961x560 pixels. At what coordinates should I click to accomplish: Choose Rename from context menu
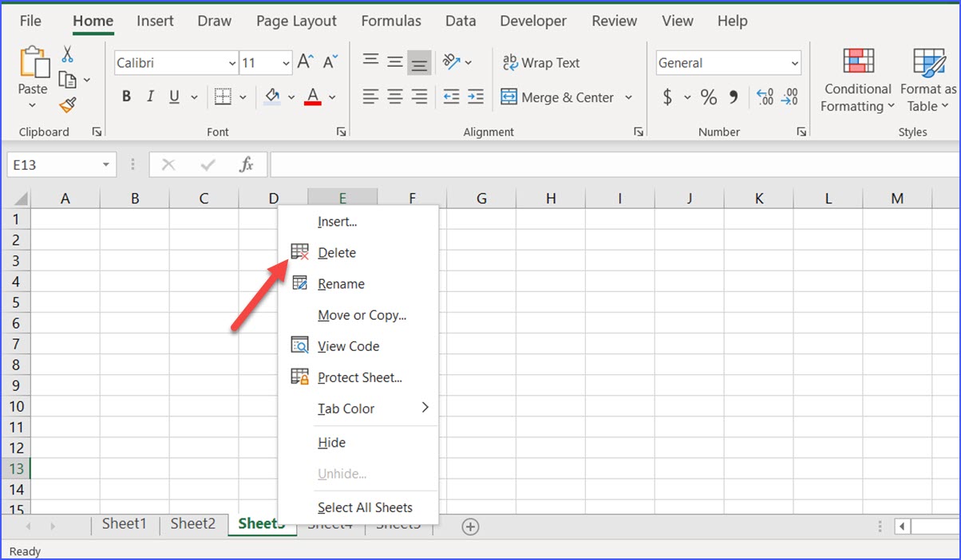coord(358,284)
